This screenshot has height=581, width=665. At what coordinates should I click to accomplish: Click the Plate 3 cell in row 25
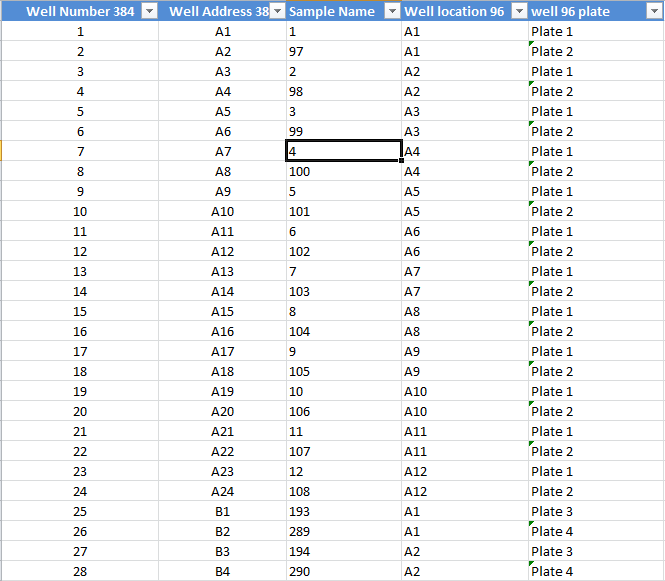pyautogui.click(x=596, y=511)
